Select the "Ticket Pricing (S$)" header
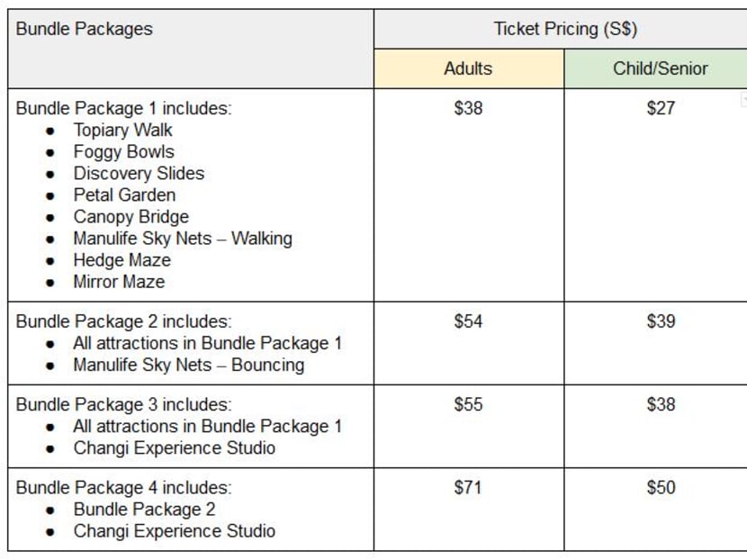Image resolution: width=747 pixels, height=560 pixels. click(x=565, y=29)
